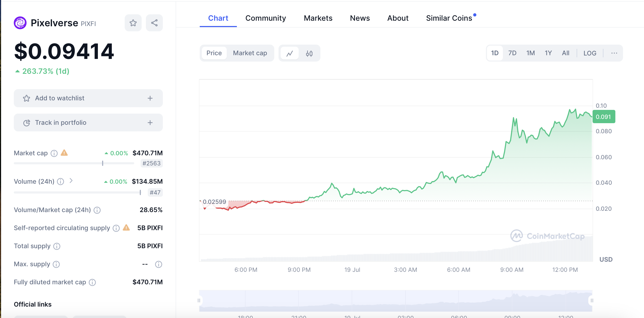Select the line chart icon
The image size is (644, 318).
point(290,53)
